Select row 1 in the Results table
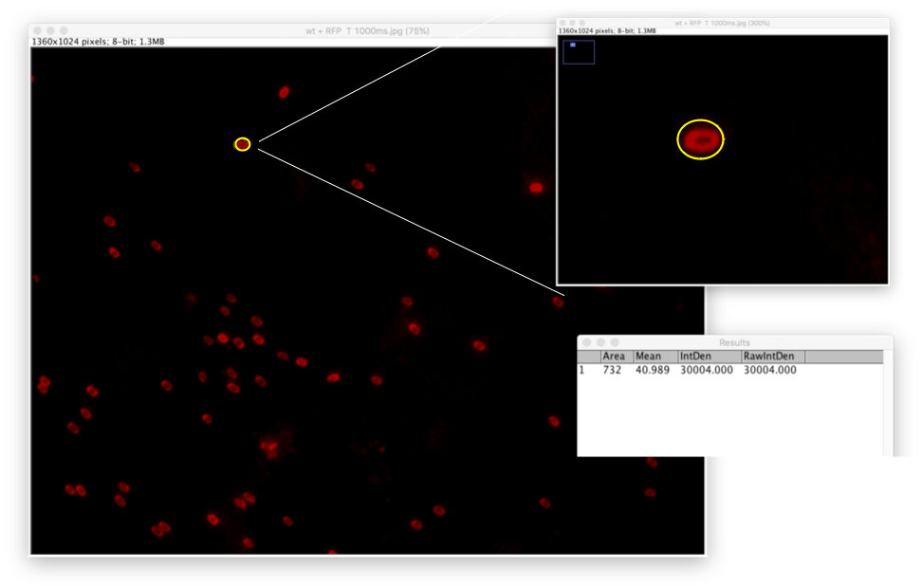The image size is (922, 588). click(582, 370)
